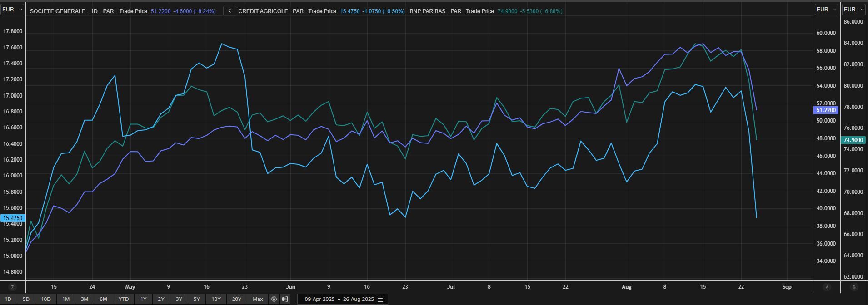Select the 3M time range
868x305 pixels.
pos(85,299)
